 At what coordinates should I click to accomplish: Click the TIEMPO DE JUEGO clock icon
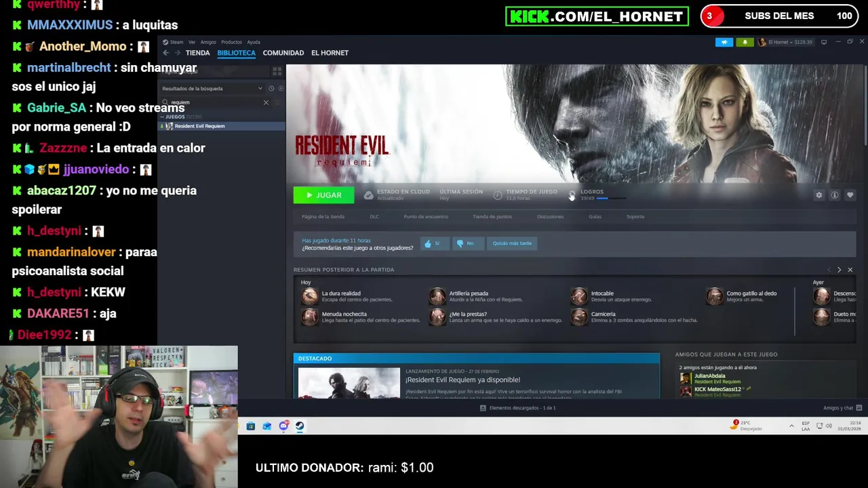click(498, 195)
